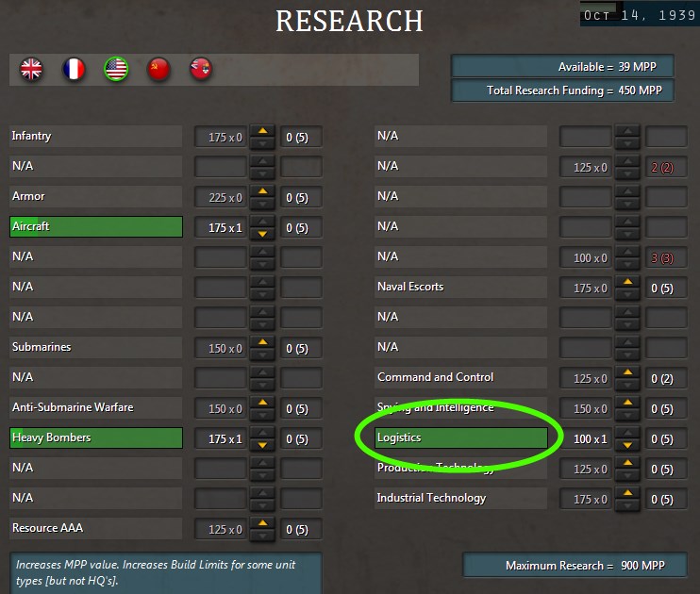Decrease Logistics research with down arrow
Screen dimensions: 700x594
[x=627, y=444]
